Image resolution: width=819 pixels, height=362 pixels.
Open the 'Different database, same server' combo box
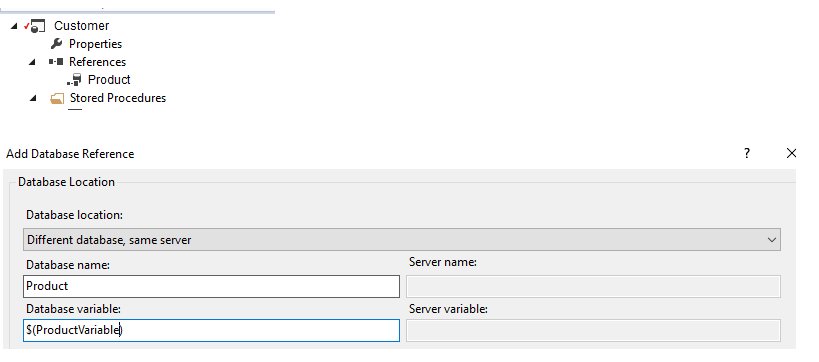pyautogui.click(x=402, y=240)
